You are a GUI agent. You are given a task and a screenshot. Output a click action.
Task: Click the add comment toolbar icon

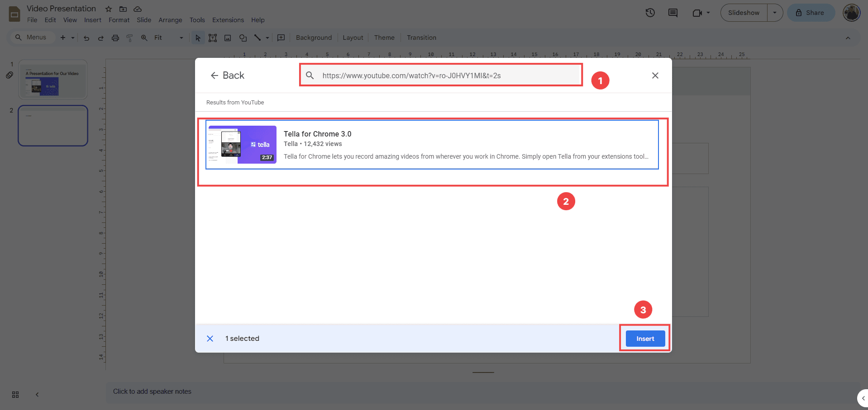[281, 38]
